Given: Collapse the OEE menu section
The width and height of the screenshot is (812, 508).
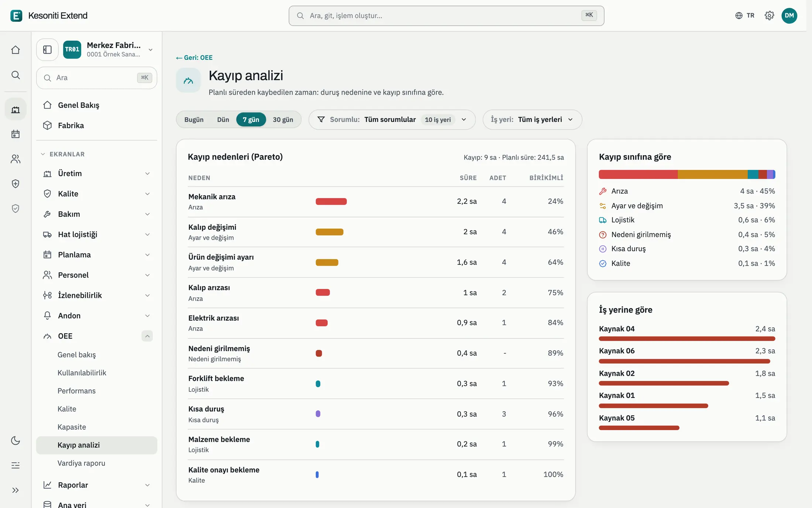Looking at the screenshot, I should click(x=147, y=336).
